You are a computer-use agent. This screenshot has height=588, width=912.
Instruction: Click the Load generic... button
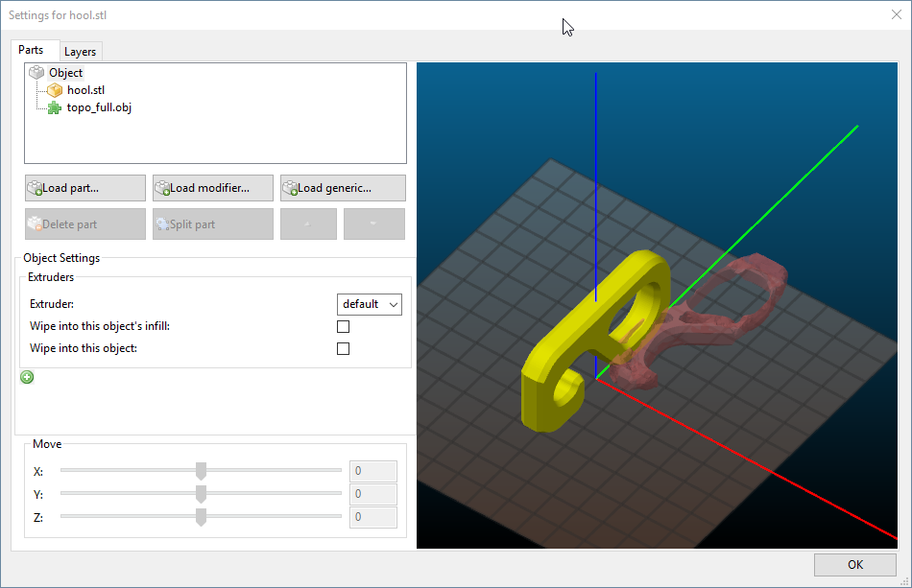click(343, 188)
